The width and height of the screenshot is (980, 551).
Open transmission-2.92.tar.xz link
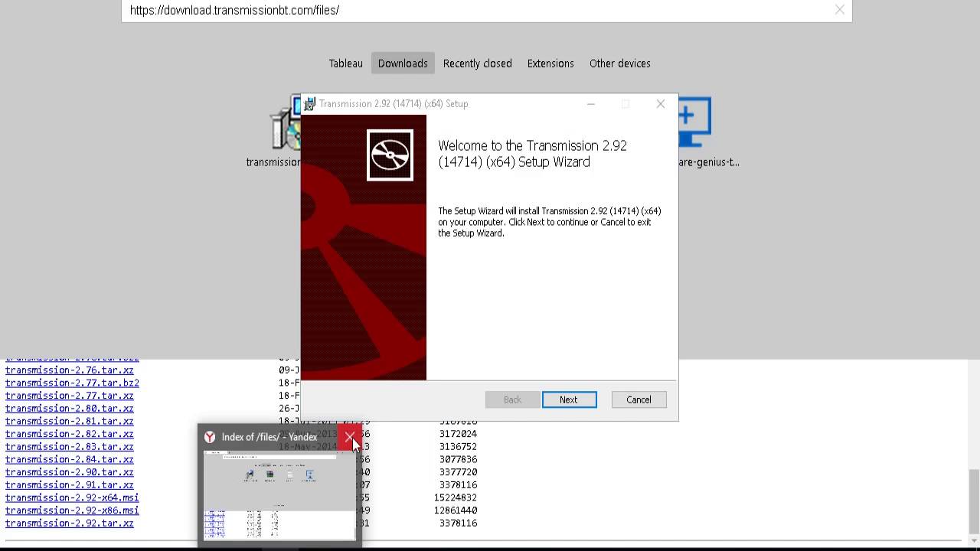coord(70,523)
